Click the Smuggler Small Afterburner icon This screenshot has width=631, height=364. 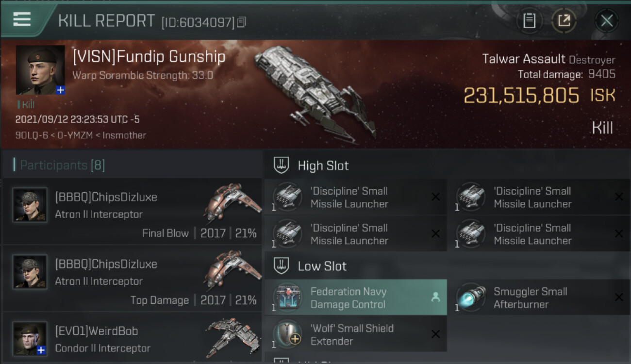point(470,298)
